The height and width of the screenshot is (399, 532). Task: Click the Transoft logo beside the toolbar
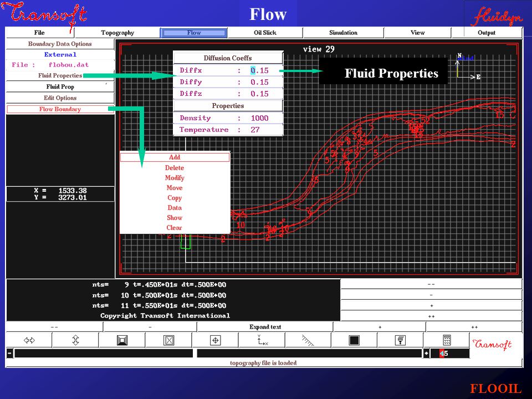(x=492, y=344)
